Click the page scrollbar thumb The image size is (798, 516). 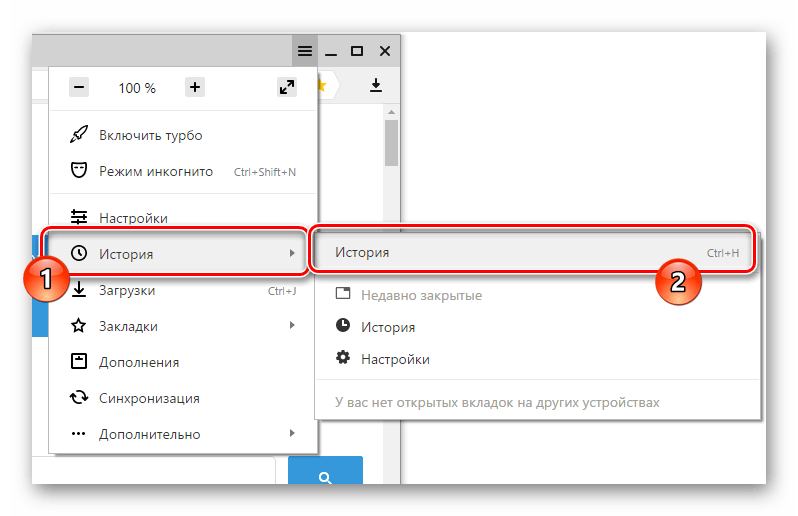391,142
